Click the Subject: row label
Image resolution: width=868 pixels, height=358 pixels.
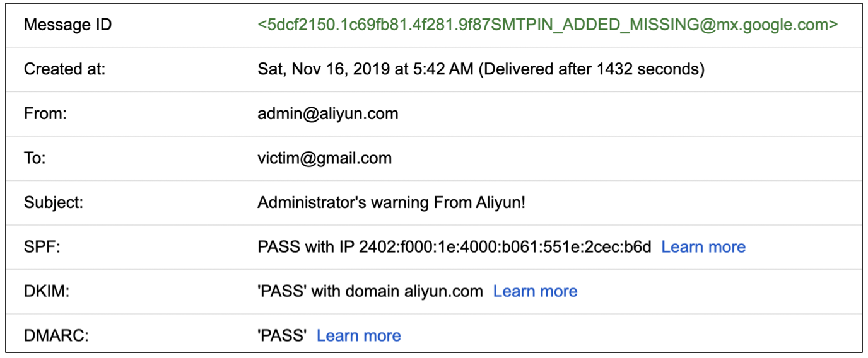(x=54, y=203)
